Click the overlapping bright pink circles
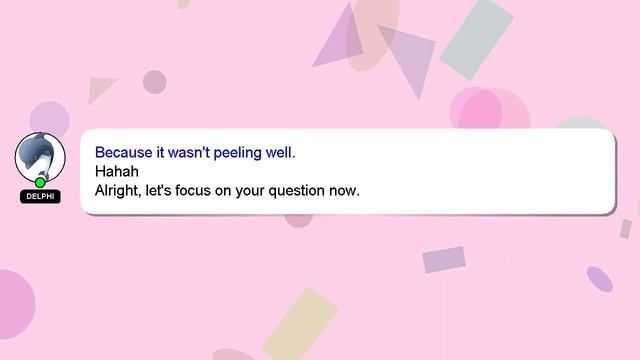 489,109
